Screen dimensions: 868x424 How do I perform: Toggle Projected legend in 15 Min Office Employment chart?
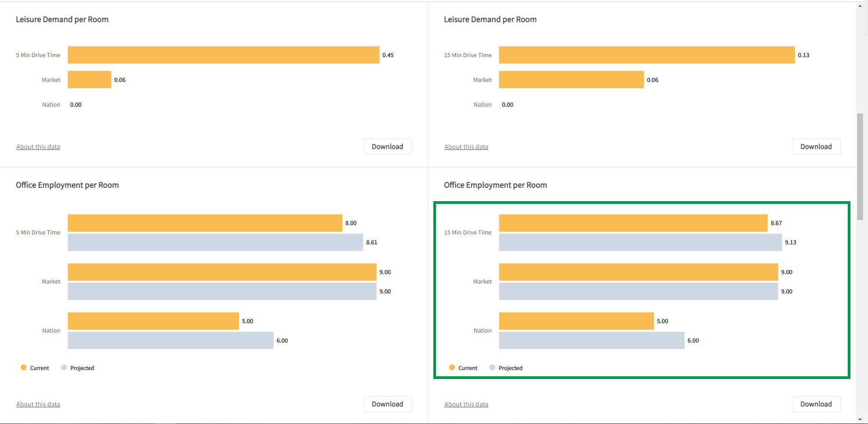(x=506, y=368)
